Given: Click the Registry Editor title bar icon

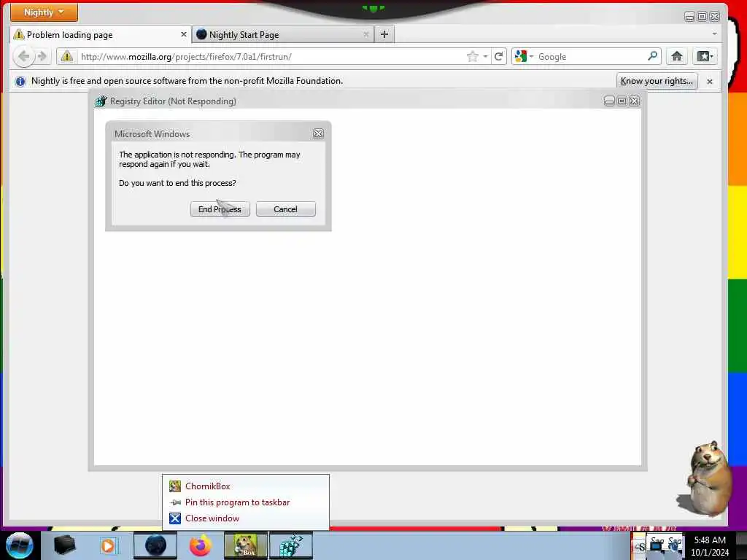Looking at the screenshot, I should coord(101,101).
